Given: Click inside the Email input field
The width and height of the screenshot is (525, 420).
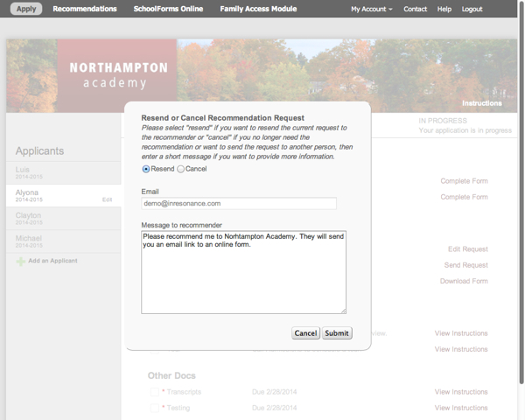Looking at the screenshot, I should pos(239,203).
